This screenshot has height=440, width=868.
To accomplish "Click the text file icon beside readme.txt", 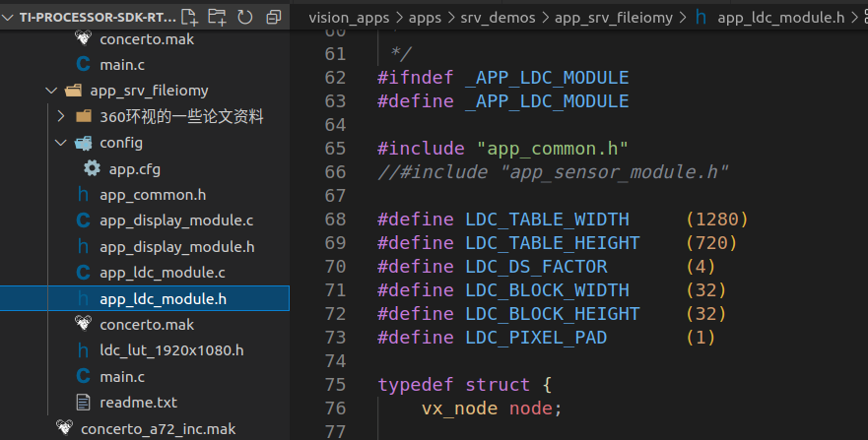I will (x=83, y=403).
